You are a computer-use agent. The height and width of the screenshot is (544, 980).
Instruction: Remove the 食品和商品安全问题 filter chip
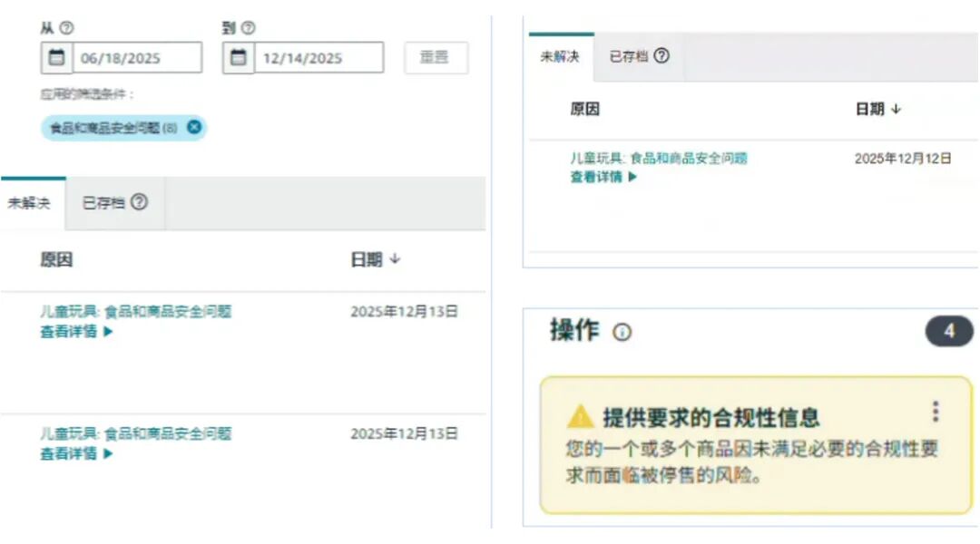194,128
